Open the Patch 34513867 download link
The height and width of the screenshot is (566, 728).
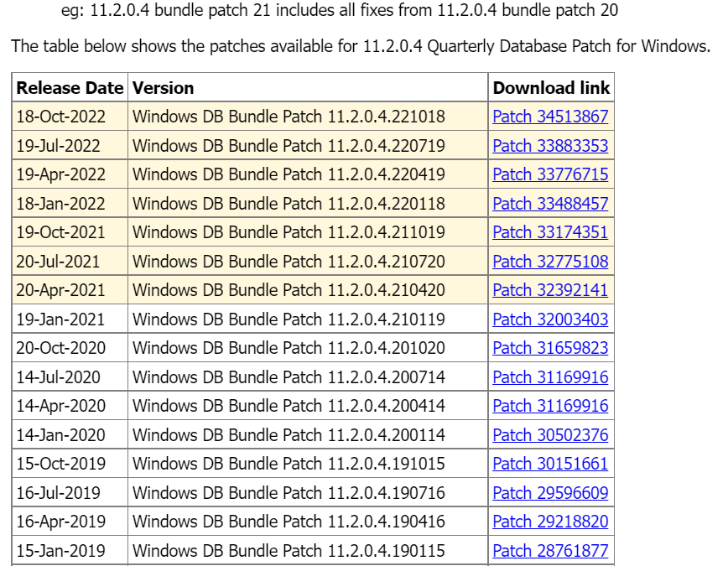[550, 117]
